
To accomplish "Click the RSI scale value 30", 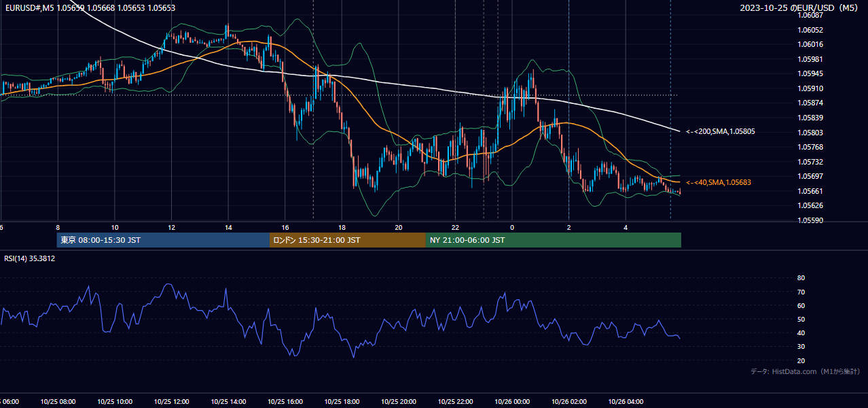I will tap(801, 347).
